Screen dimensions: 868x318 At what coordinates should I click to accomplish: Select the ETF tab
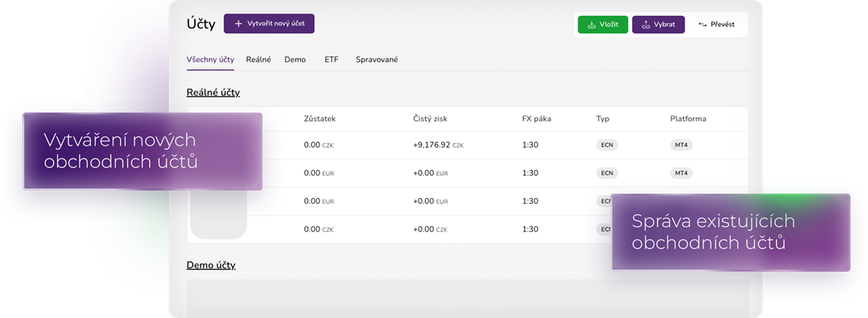pyautogui.click(x=331, y=60)
